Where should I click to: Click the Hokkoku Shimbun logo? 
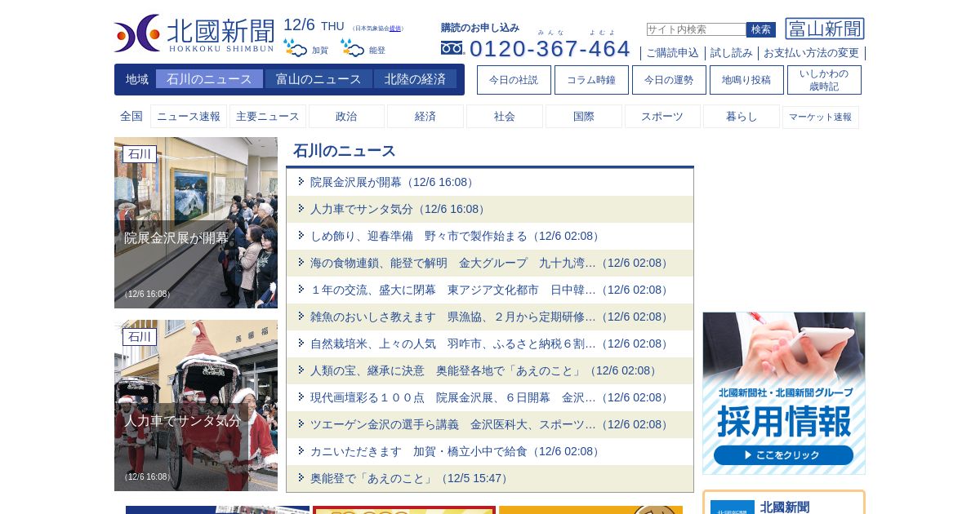pos(194,33)
